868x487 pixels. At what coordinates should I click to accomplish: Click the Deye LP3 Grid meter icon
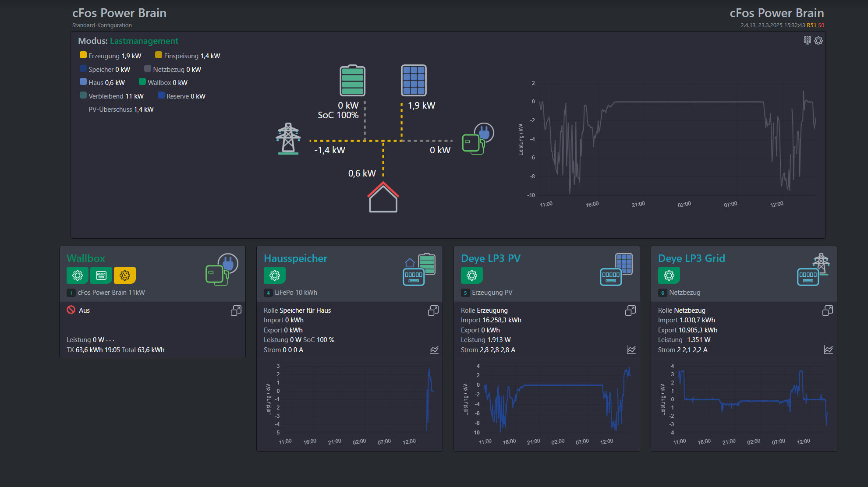click(813, 270)
